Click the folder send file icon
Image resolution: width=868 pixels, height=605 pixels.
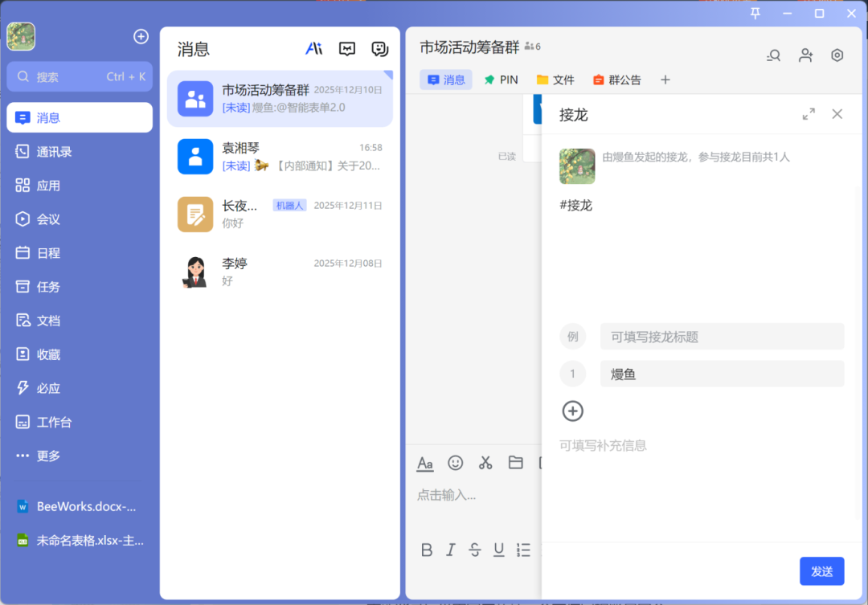click(515, 463)
